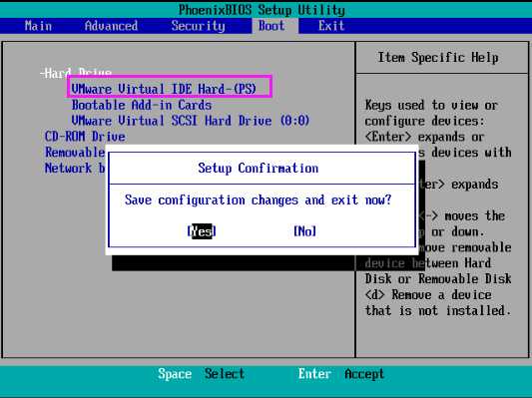
Task: Click the 'Space Select' hint in footer
Action: [x=201, y=374]
